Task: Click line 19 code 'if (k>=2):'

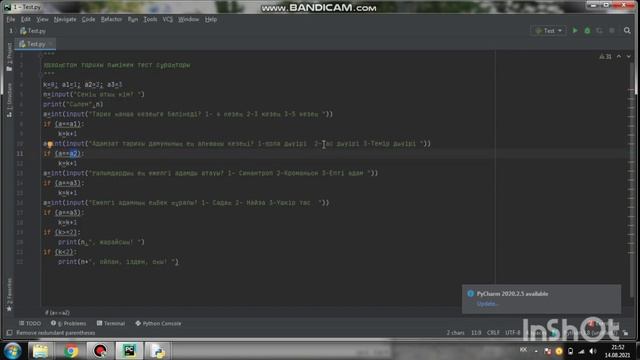Action: point(62,232)
